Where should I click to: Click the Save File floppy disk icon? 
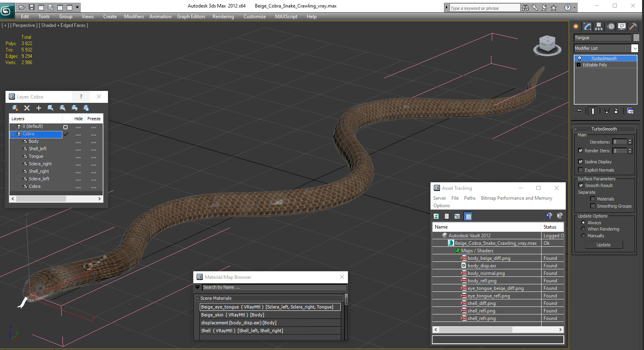32,7
